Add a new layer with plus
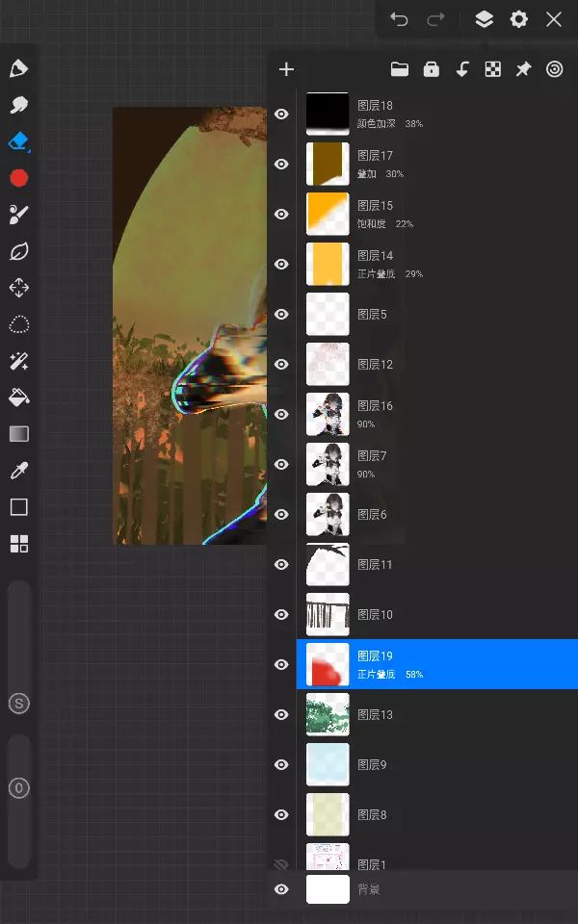This screenshot has height=924, width=578. pyautogui.click(x=286, y=69)
